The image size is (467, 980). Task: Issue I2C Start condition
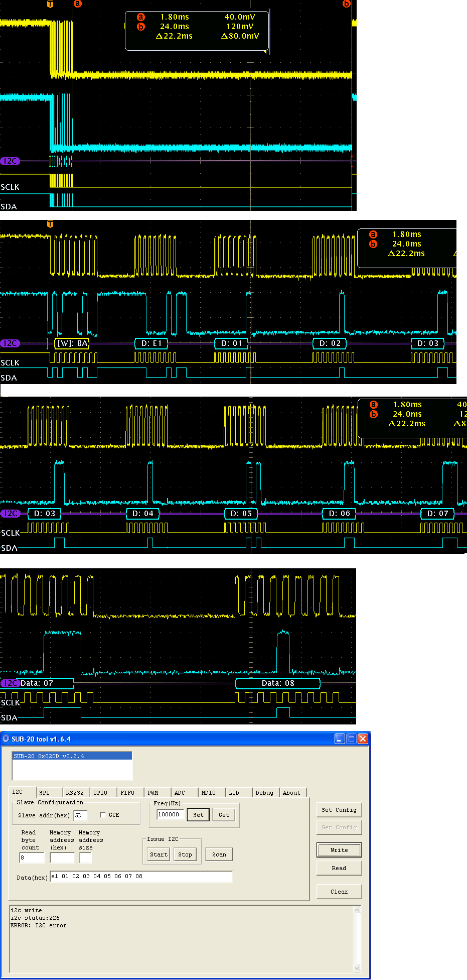coord(159,854)
